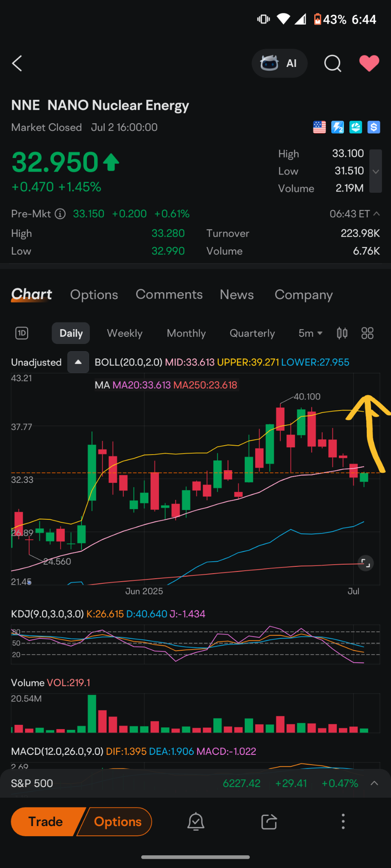Tap the 32.950 last price
This screenshot has height=868, width=391.
55,162
